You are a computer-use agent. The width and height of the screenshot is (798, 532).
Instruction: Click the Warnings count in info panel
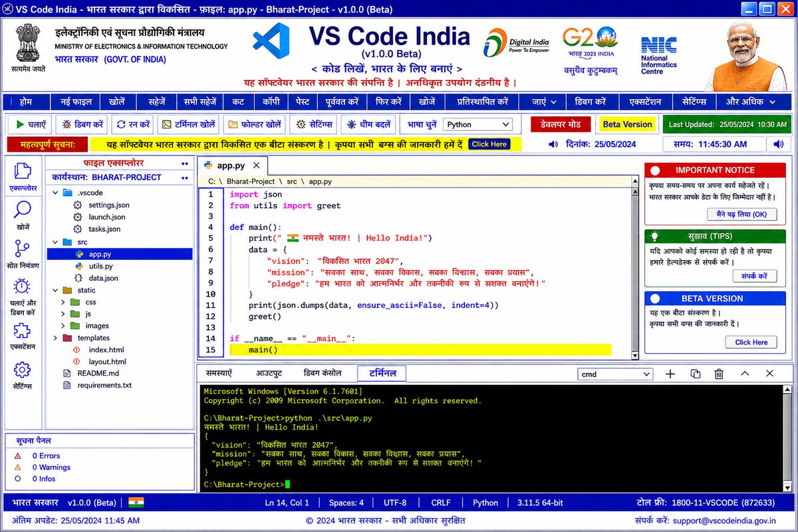pyautogui.click(x=51, y=467)
